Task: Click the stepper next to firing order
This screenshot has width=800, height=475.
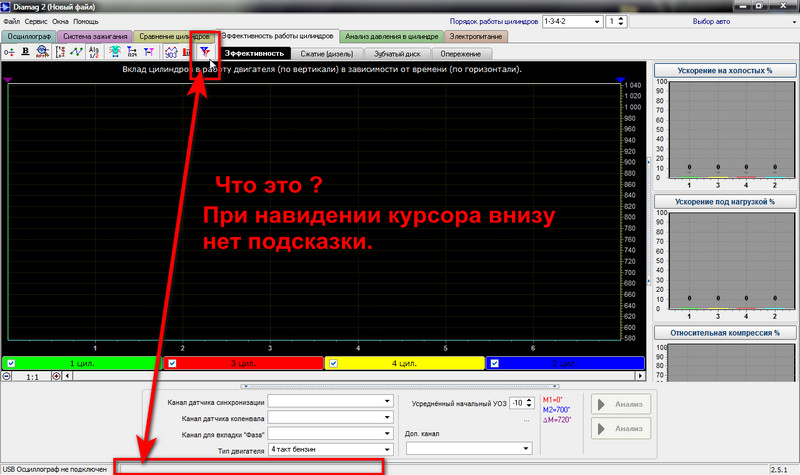Action: coord(620,22)
